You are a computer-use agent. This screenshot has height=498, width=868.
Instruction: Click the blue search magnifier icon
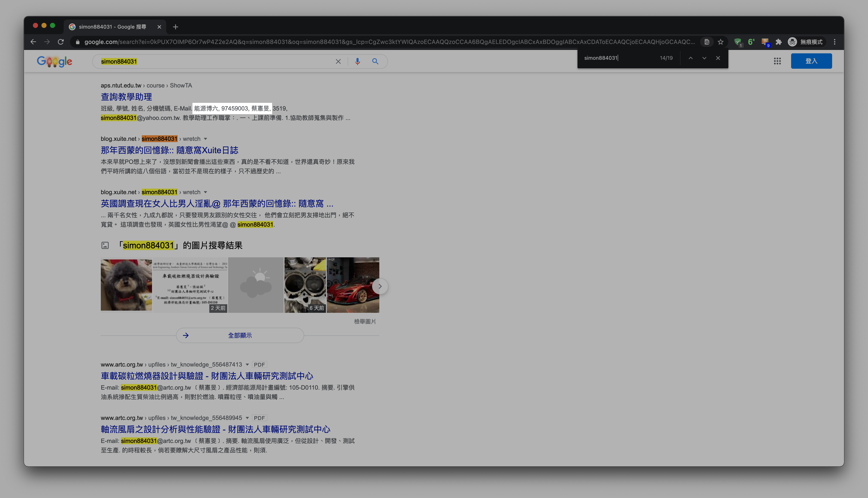(375, 62)
